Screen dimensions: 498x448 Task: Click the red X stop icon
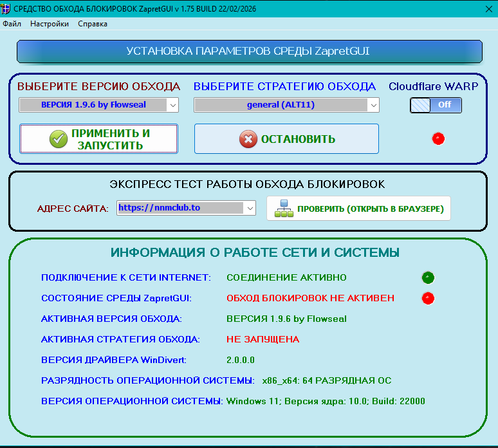[x=248, y=139]
